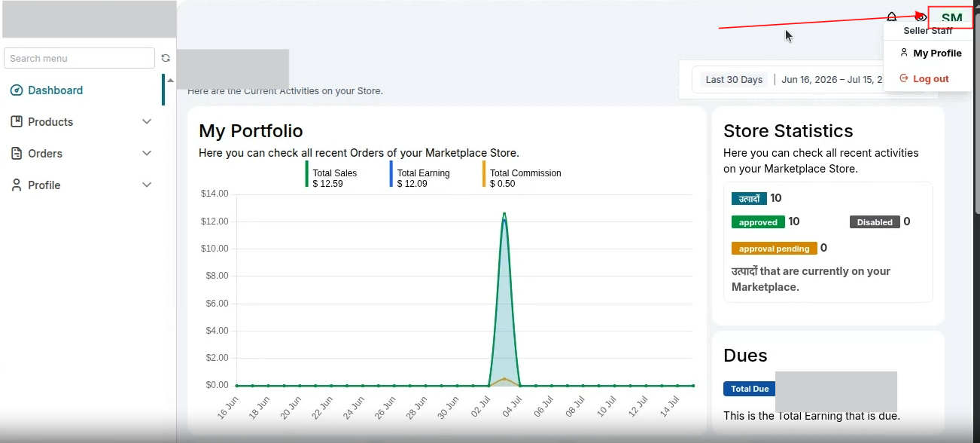This screenshot has height=443, width=980.
Task: Select My Profile from the user dropdown
Action: [x=937, y=53]
